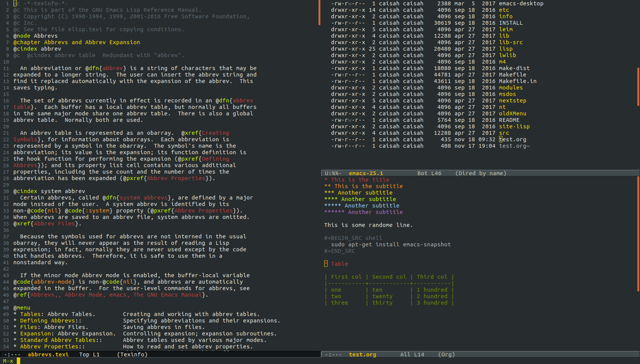The image size is (640, 364).
Task: Open the modules directory entry
Action: (x=511, y=88)
